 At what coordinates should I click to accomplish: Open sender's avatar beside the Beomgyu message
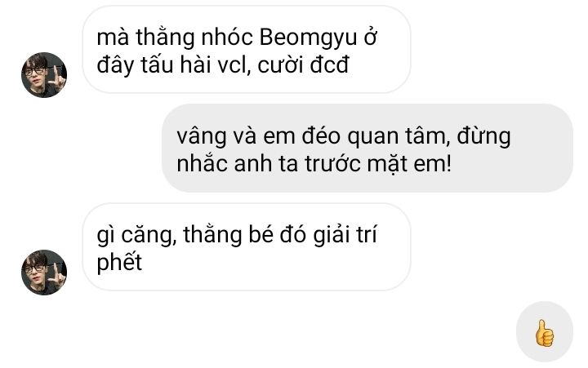pos(44,75)
